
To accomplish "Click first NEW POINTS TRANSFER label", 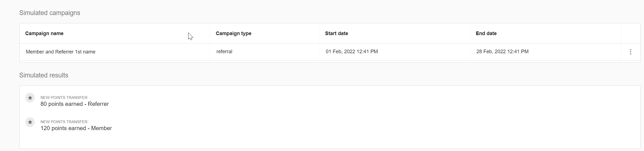I will [x=64, y=98].
